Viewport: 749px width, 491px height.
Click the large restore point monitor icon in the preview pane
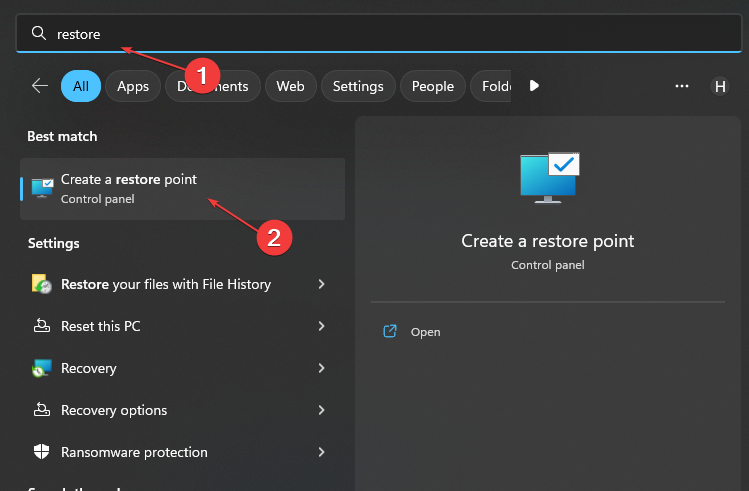[549, 178]
